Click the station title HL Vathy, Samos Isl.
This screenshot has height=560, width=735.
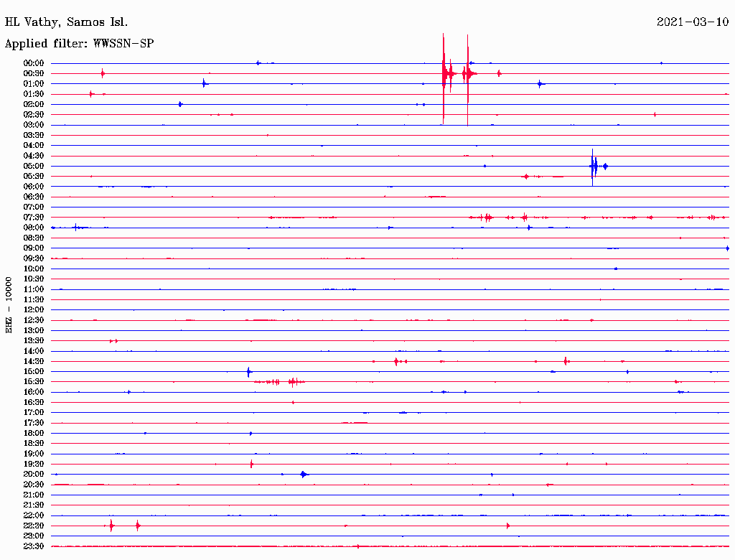point(66,22)
